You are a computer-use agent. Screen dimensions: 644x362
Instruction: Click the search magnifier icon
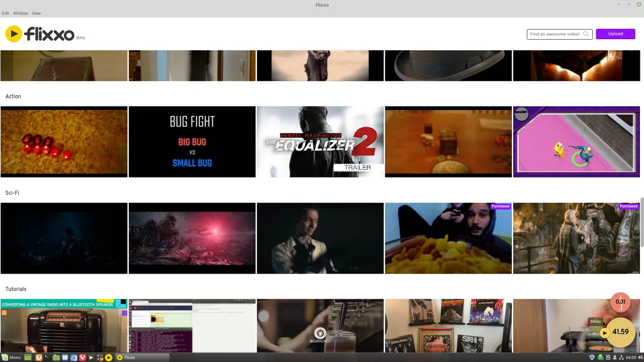[x=586, y=34]
